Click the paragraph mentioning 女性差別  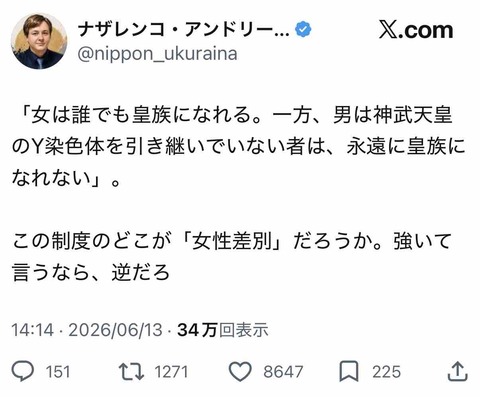pyautogui.click(x=232, y=257)
